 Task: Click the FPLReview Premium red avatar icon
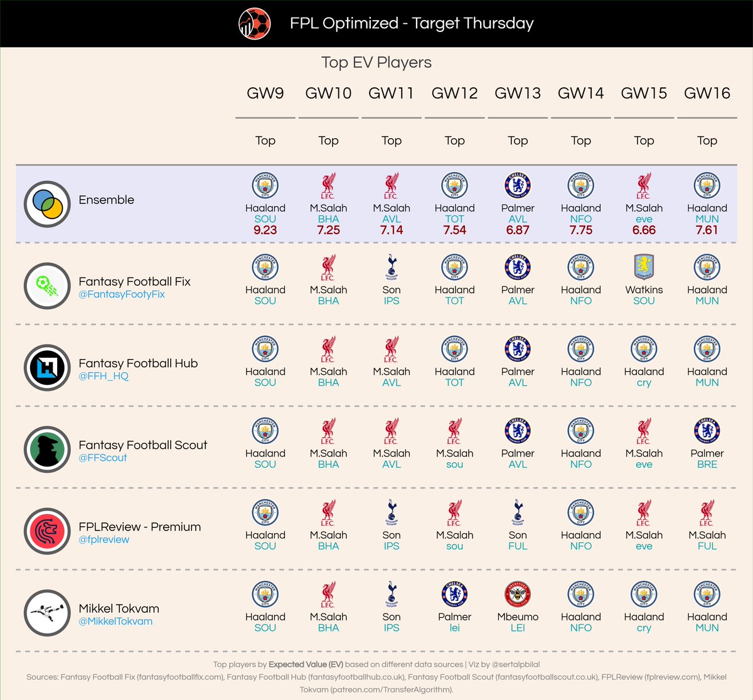coord(47,531)
